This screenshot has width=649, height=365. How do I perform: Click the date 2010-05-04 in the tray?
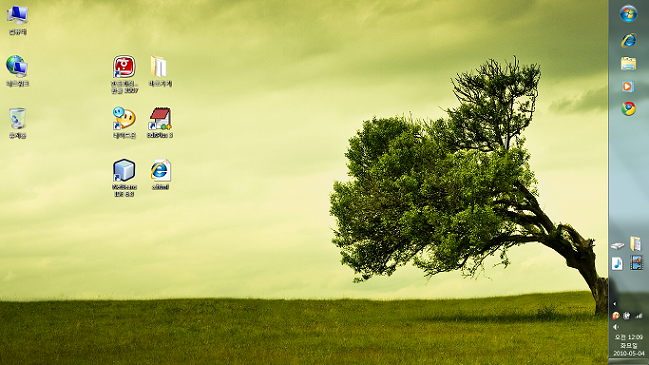pos(629,353)
